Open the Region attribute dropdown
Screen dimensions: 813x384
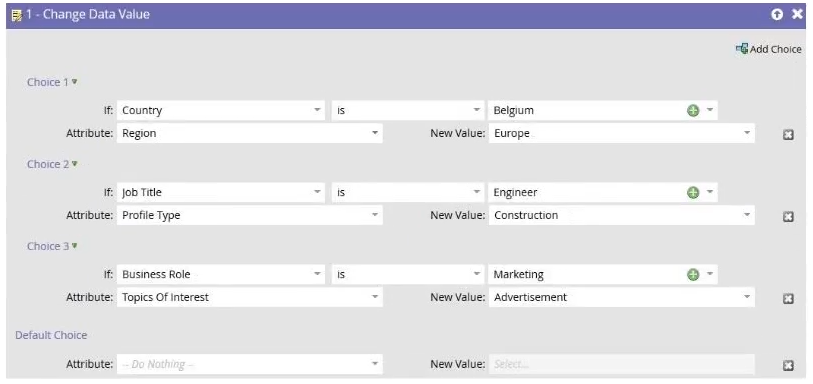(250, 133)
